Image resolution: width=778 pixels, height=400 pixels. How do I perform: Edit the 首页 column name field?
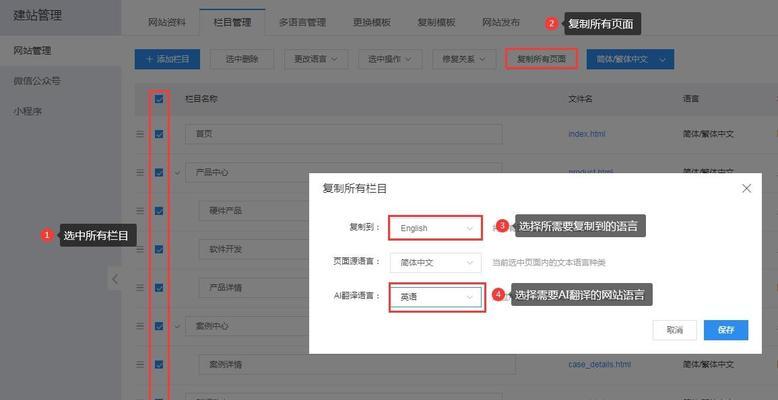coord(343,134)
